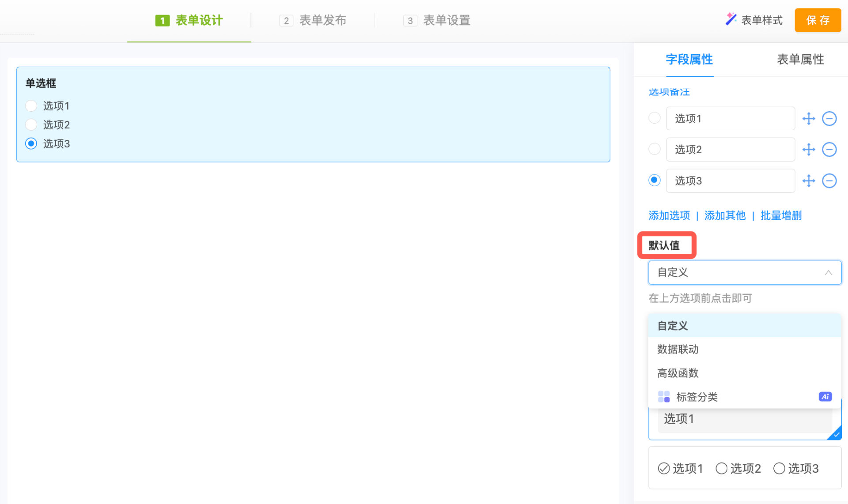Click the move handle icon for 选项2

point(808,150)
